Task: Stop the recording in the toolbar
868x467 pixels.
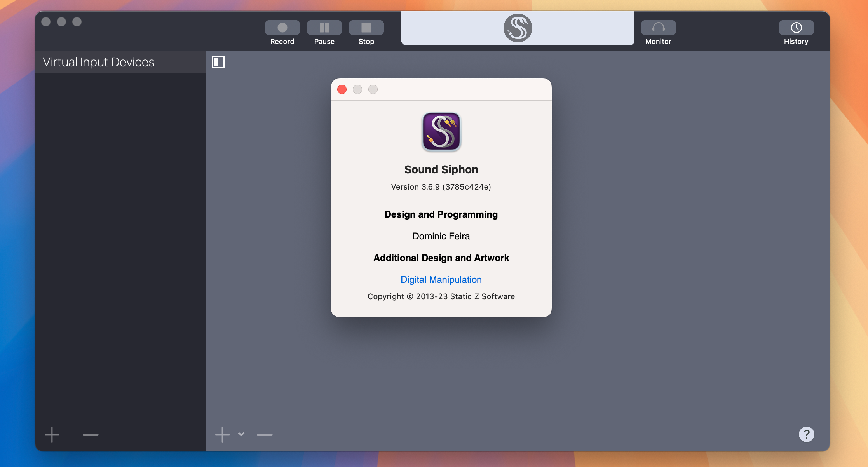Action: click(x=366, y=28)
